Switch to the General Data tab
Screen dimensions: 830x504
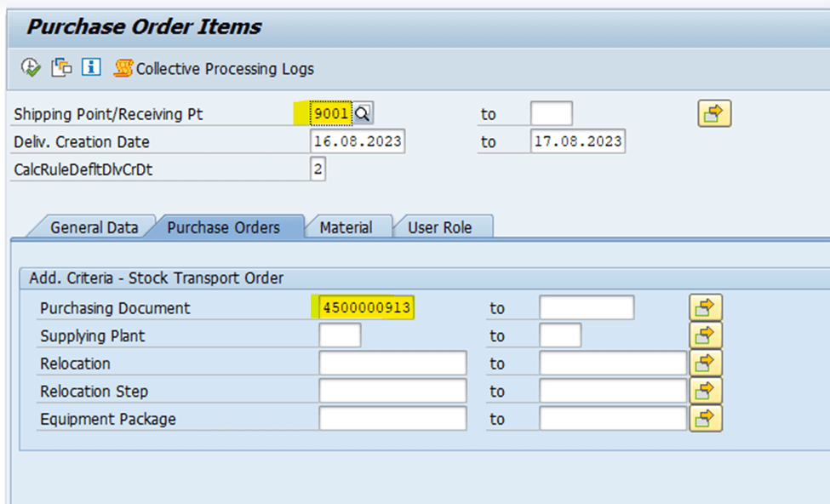click(x=94, y=227)
